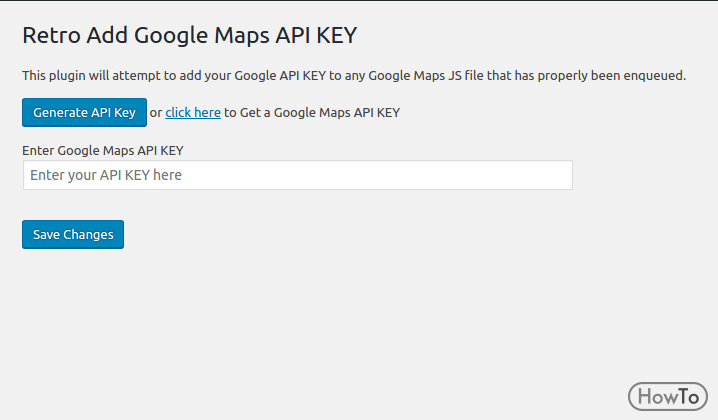Click the word "enqueued" in the description
This screenshot has width=718, height=420.
pos(659,76)
